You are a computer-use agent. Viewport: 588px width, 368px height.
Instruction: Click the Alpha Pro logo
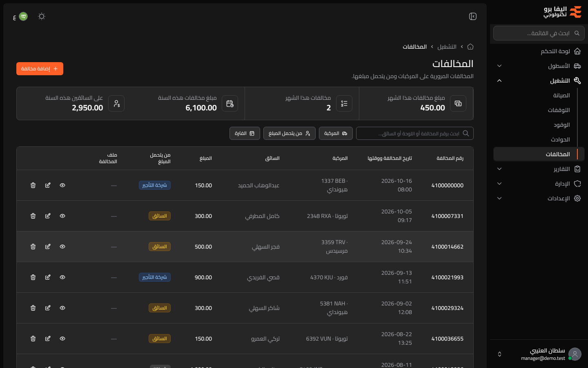click(x=563, y=12)
